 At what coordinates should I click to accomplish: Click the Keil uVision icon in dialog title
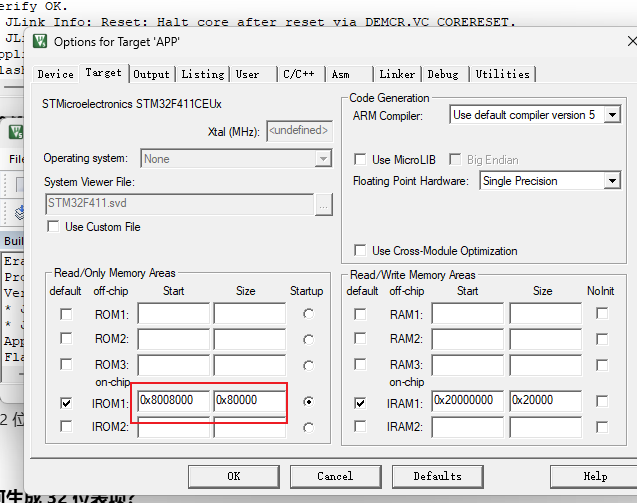pyautogui.click(x=40, y=41)
